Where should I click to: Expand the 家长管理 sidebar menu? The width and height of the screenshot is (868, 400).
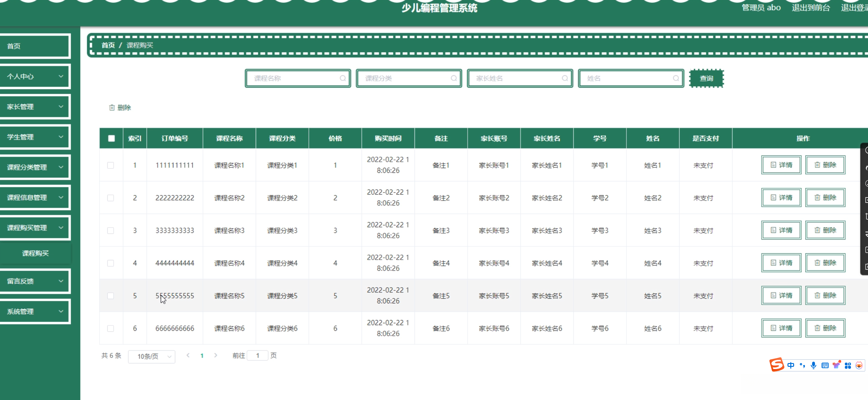coord(35,106)
